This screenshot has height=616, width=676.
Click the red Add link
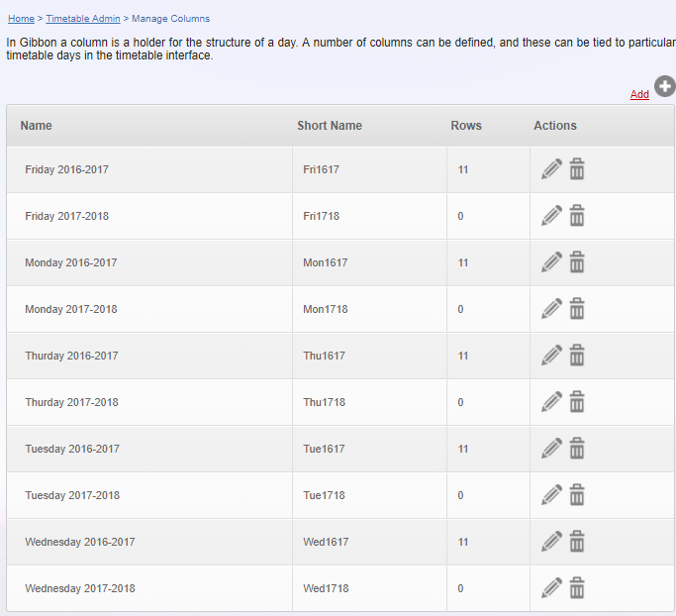click(639, 94)
